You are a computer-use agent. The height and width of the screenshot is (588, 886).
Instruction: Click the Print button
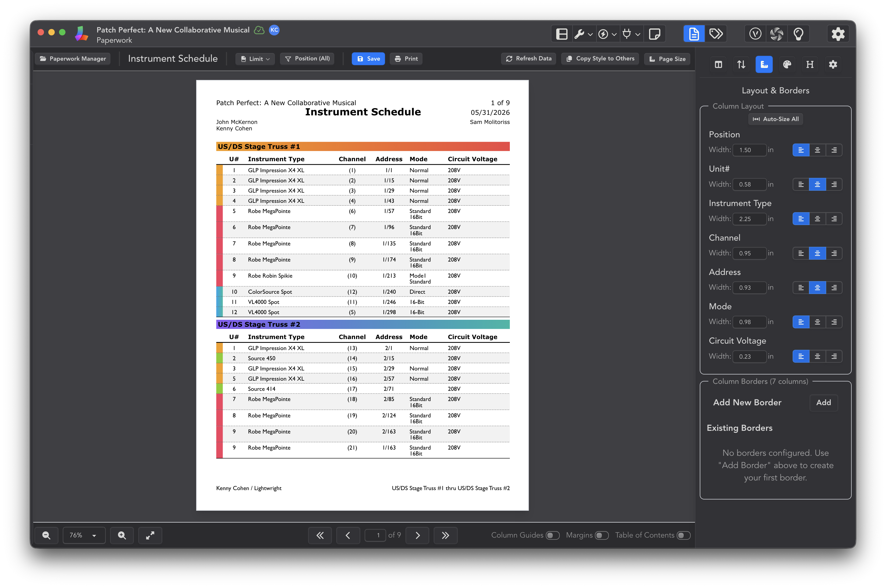point(406,59)
